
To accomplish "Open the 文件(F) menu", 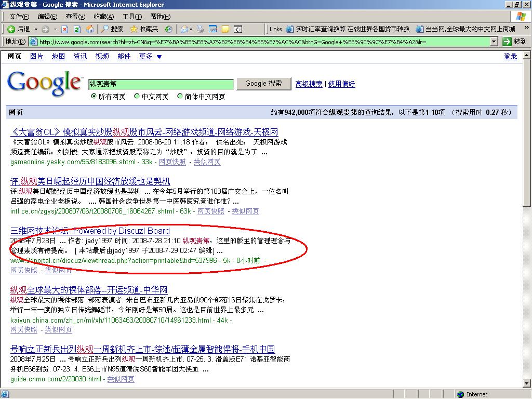I will 19,17.
